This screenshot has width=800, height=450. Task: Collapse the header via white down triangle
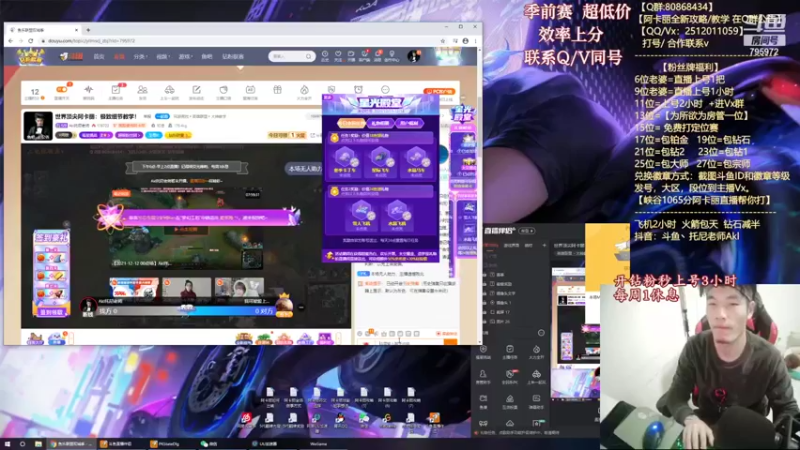[x=240, y=67]
